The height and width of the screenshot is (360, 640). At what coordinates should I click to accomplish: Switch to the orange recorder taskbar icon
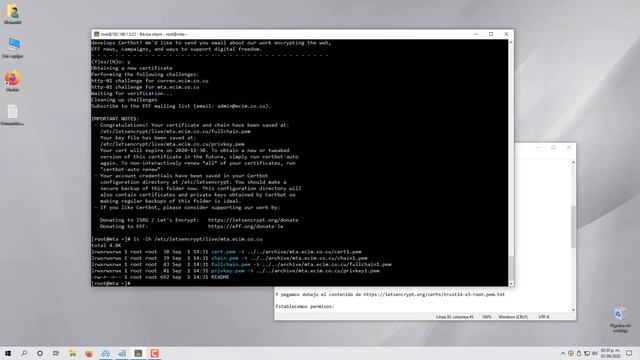click(154, 353)
